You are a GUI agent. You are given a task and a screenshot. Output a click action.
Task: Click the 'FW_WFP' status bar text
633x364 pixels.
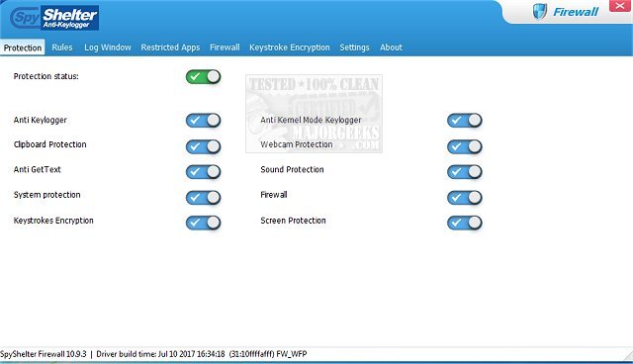point(292,354)
